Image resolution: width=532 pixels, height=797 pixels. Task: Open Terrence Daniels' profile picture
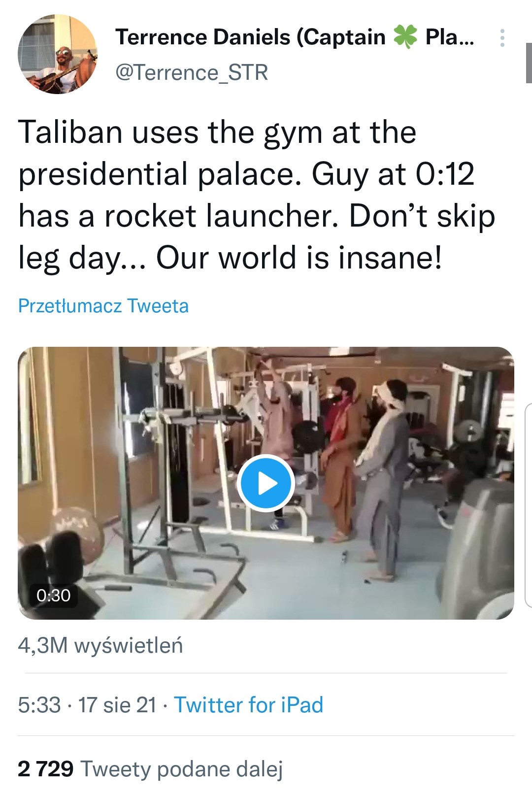point(58,54)
